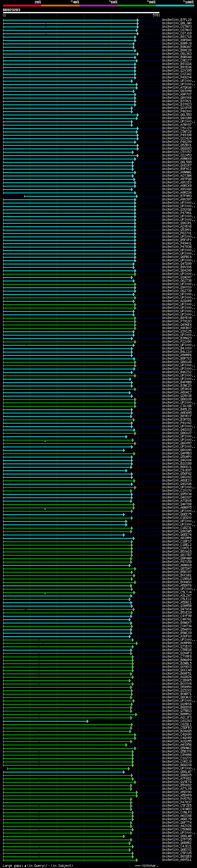Select the UniRef100_P87158 label
Image resolution: width=197 pixels, height=868 pixels.
[x=177, y=562]
